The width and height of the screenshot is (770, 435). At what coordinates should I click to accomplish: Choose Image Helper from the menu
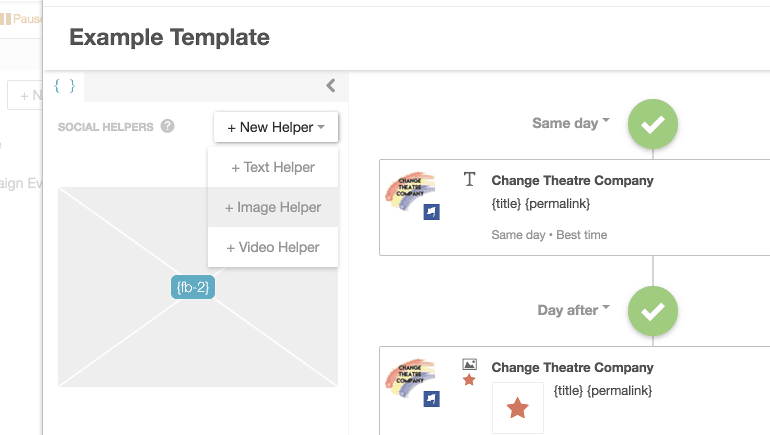tap(273, 208)
